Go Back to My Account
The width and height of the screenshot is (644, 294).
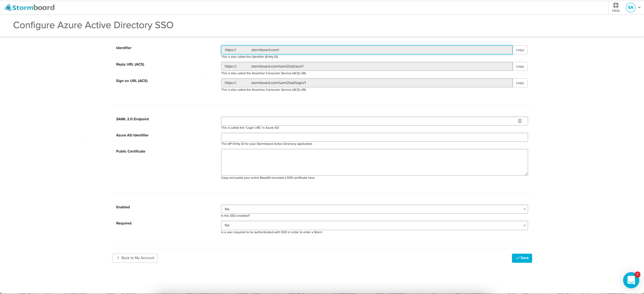(x=135, y=258)
